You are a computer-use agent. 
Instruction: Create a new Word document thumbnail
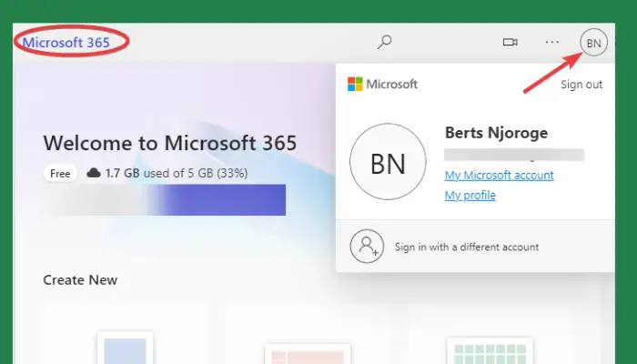click(126, 349)
